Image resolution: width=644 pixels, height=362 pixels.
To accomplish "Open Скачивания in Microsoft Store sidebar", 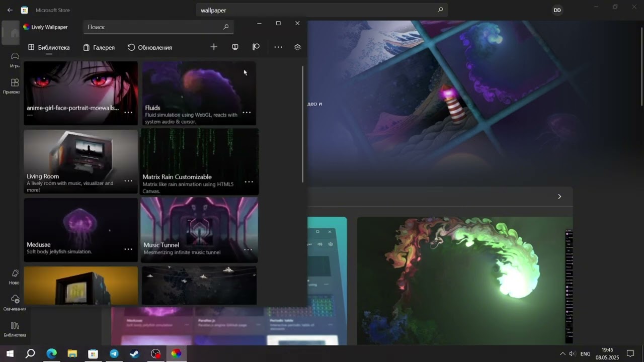I will tap(15, 303).
